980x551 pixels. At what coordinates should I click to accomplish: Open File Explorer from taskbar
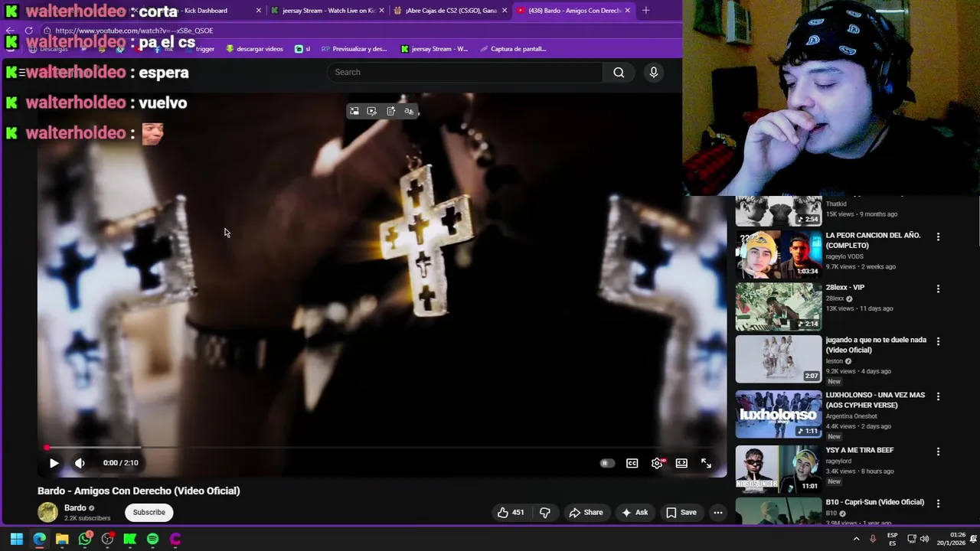click(x=62, y=539)
